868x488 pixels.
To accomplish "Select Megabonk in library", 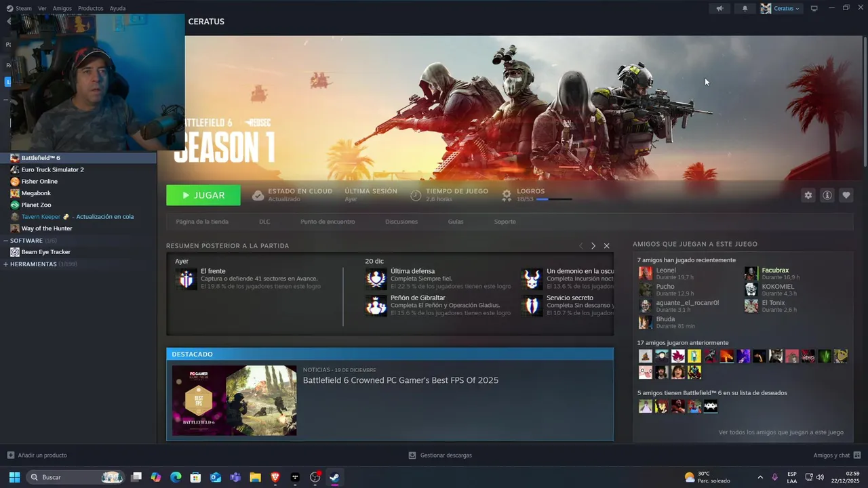I will tap(36, 193).
